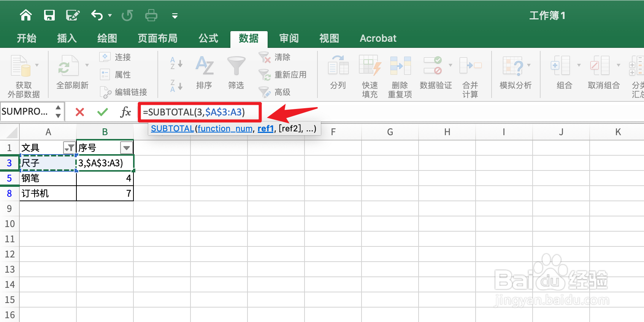Viewport: 644px width, 322px height.
Task: Click function_num argument in tooltip
Action: tap(225, 129)
